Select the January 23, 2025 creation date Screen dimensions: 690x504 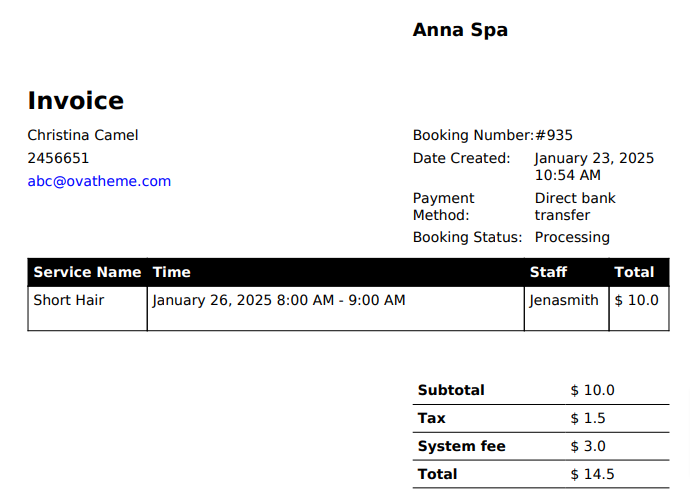point(594,158)
